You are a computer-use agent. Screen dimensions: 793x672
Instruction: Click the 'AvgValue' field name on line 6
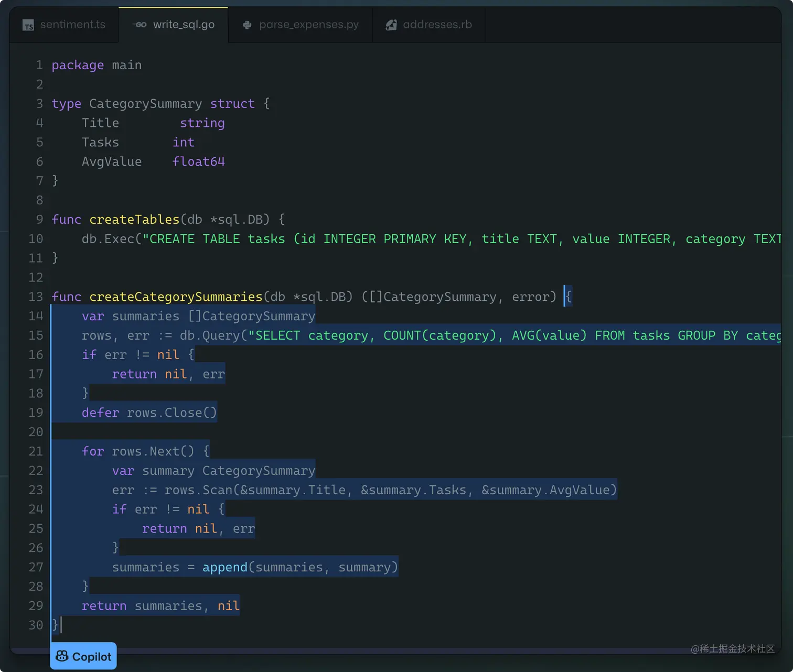112,161
